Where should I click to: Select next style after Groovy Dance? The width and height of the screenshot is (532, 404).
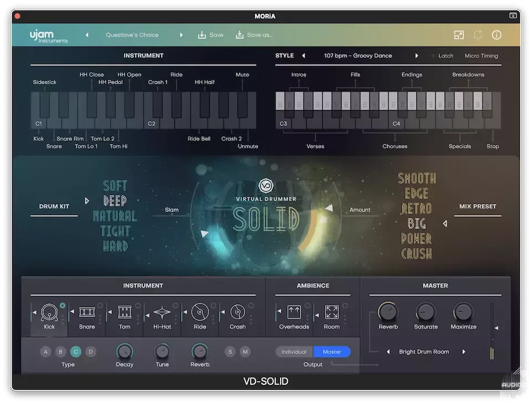point(417,55)
